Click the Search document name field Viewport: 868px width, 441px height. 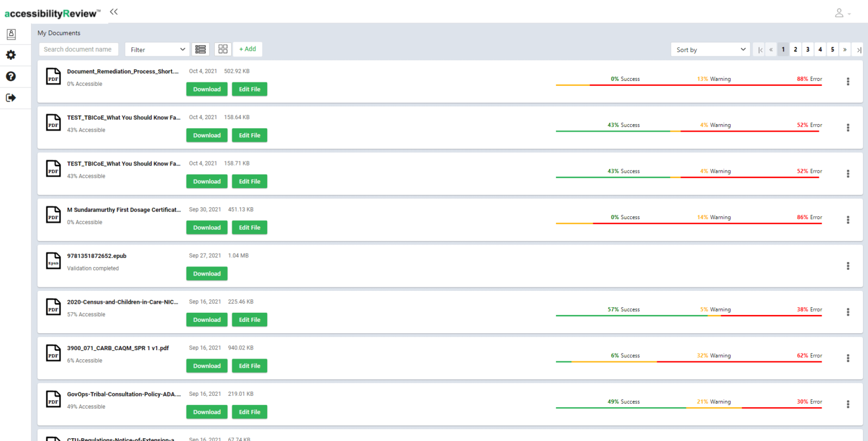(79, 49)
